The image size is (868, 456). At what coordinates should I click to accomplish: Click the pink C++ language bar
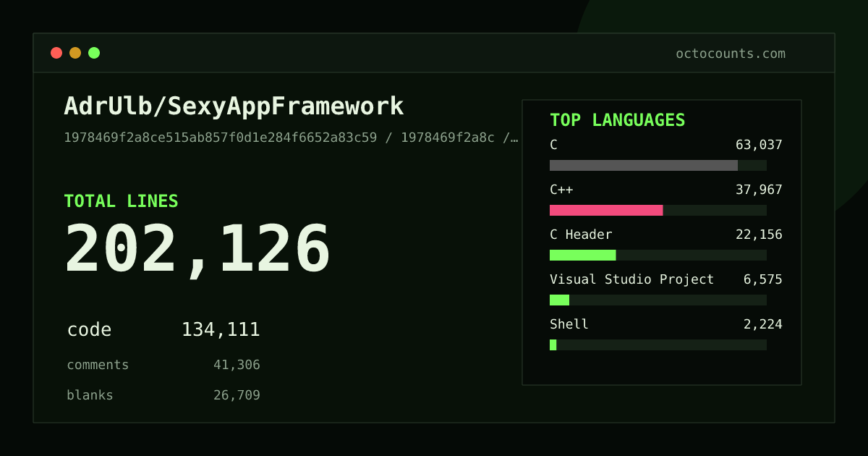(606, 210)
